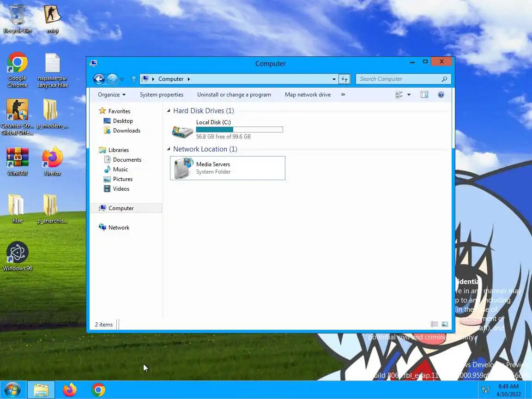Toggle the preview pane
Screen dimensions: 532x399
click(424, 95)
